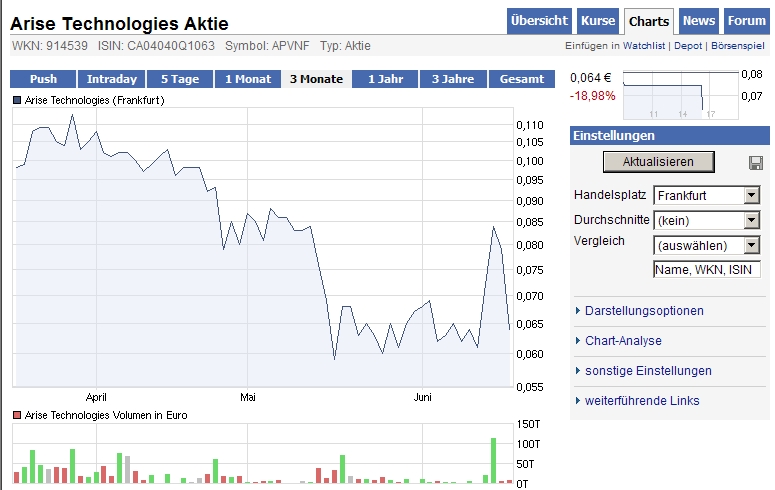Click the Watchlist link
The height and width of the screenshot is (490, 775).
point(646,47)
